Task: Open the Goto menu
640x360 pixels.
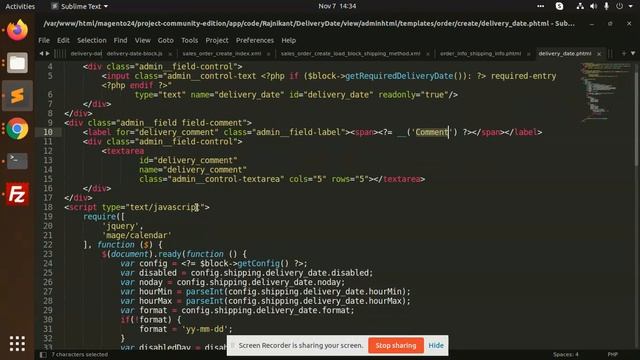Action: point(165,40)
